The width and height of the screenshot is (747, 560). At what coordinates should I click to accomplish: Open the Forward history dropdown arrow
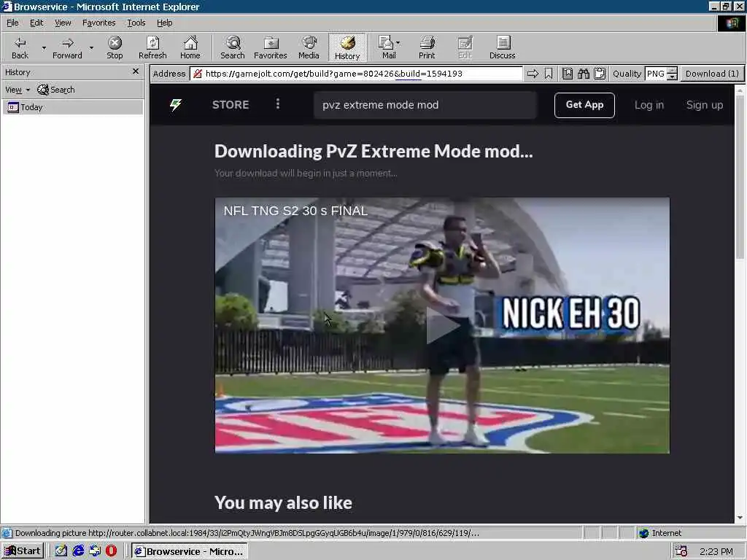[91, 47]
